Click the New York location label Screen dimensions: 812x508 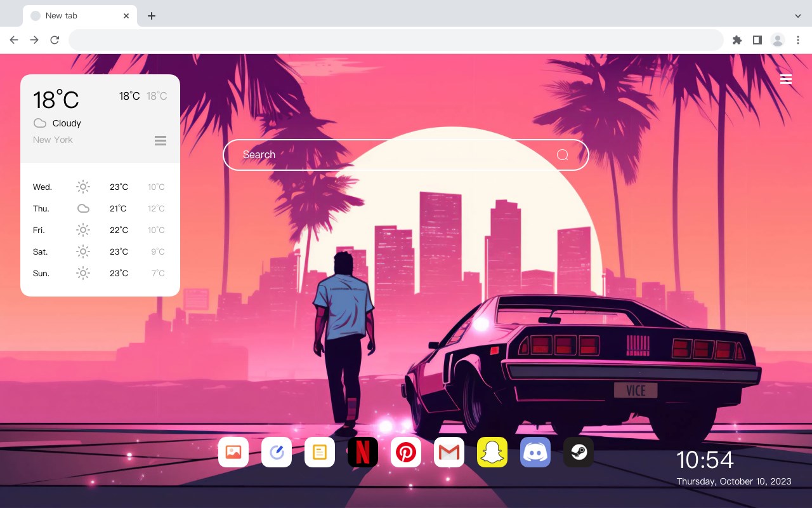(53, 140)
